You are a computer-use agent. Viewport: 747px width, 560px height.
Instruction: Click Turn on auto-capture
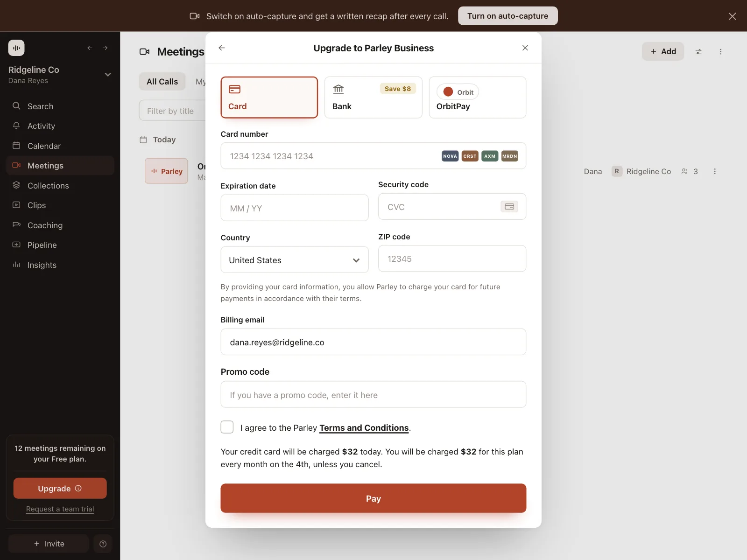(508, 16)
